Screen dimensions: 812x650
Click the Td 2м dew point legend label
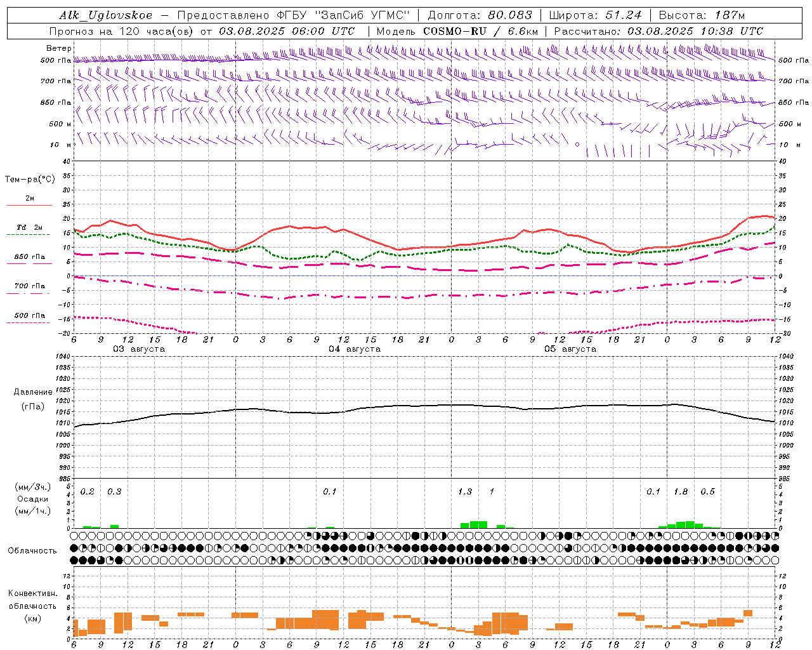[x=30, y=227]
